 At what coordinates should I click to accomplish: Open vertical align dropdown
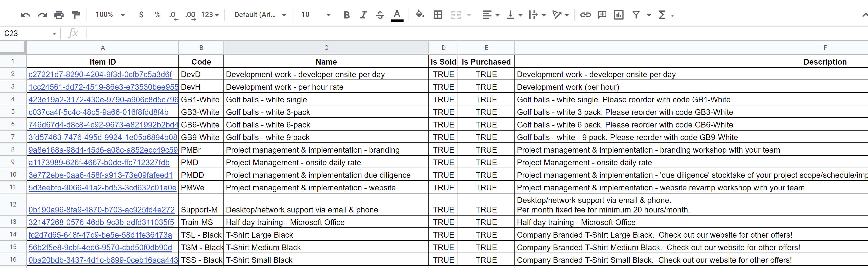514,15
